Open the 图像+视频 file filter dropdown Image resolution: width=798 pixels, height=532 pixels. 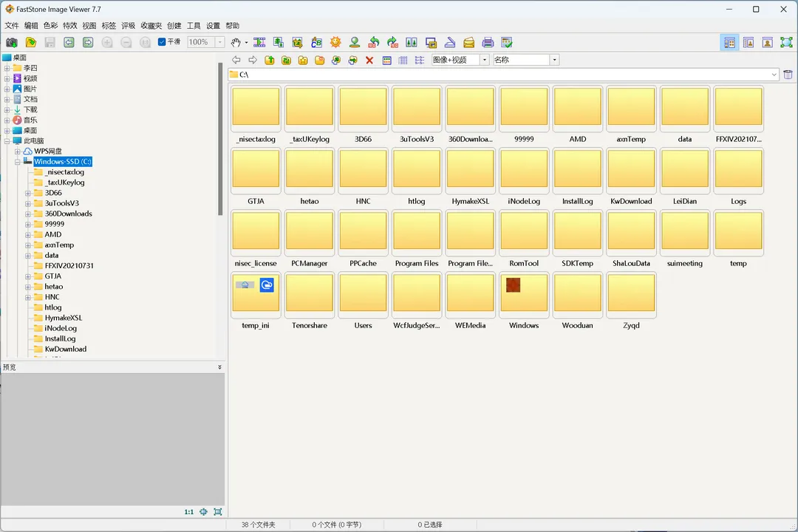(x=484, y=59)
